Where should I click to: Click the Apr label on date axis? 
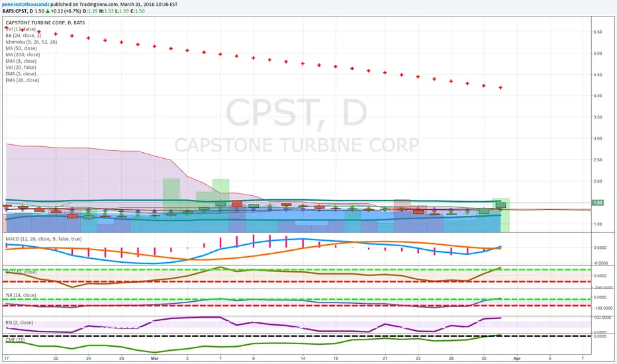coord(517,359)
